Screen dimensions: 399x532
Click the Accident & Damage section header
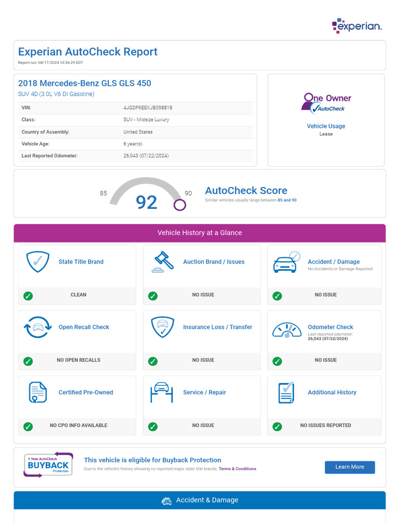[x=199, y=500]
